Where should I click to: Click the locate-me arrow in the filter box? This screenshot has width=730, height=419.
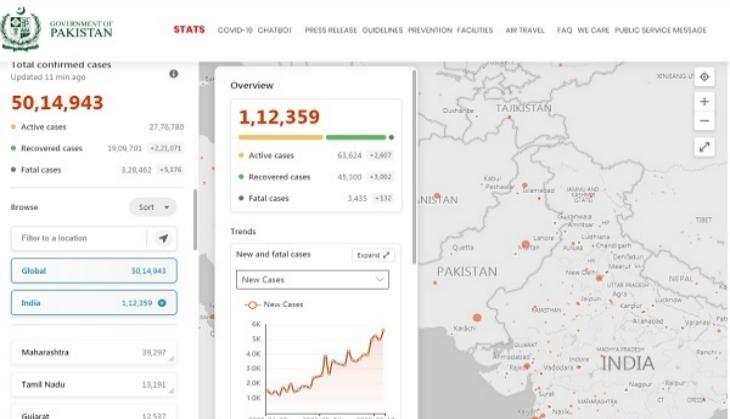pyautogui.click(x=163, y=238)
